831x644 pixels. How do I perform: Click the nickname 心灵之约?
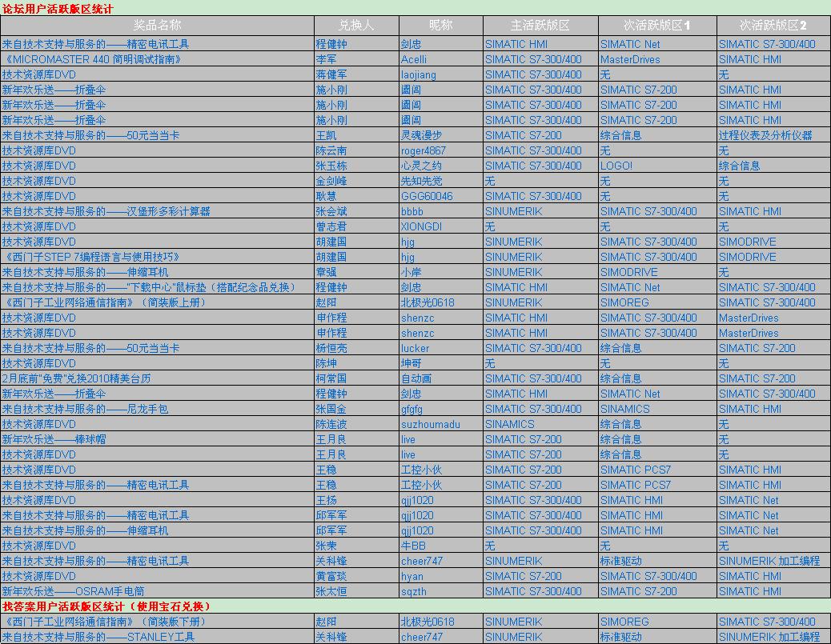421,166
